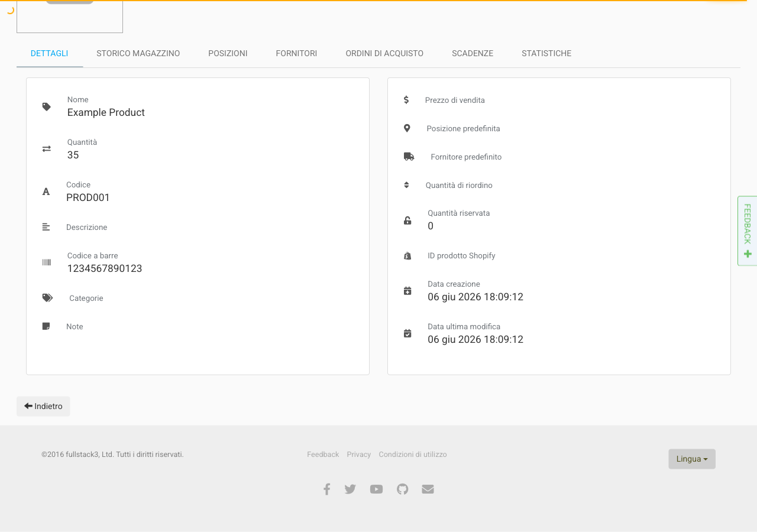Click the envelope email footer icon
This screenshot has height=532, width=757.
[428, 489]
